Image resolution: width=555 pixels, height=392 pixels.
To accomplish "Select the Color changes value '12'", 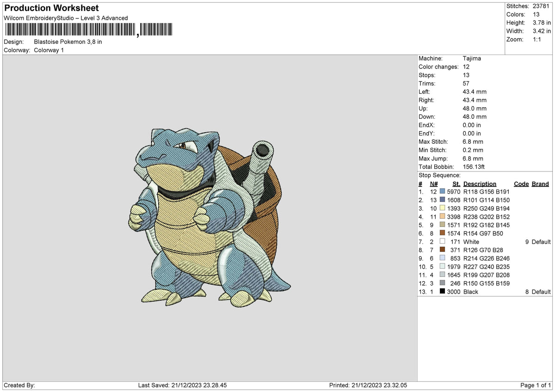I will pyautogui.click(x=466, y=67).
